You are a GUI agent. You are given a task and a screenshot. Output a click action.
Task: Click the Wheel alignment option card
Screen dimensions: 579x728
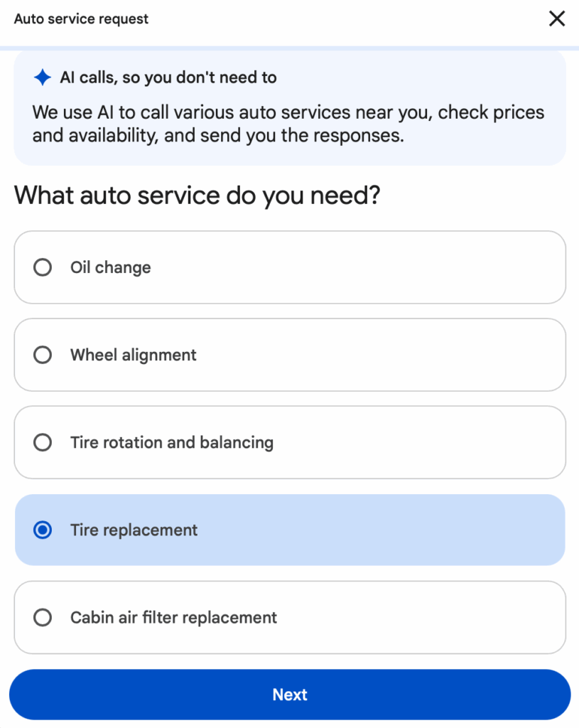289,355
